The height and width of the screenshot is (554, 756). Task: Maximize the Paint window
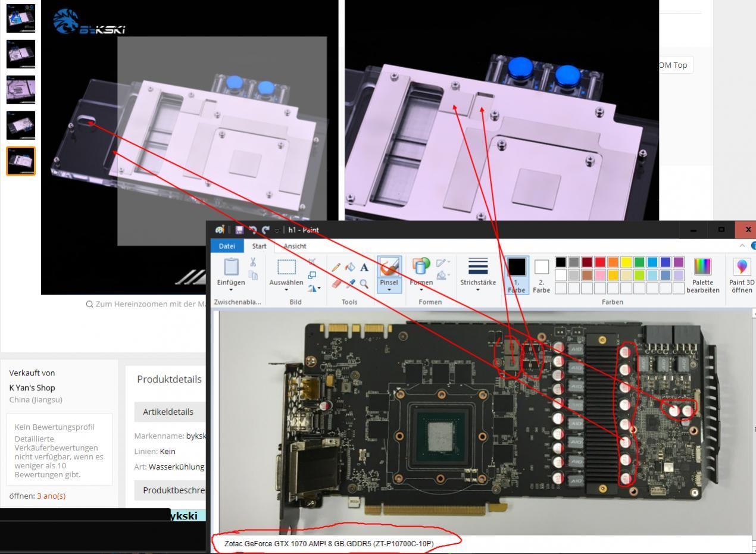721,230
